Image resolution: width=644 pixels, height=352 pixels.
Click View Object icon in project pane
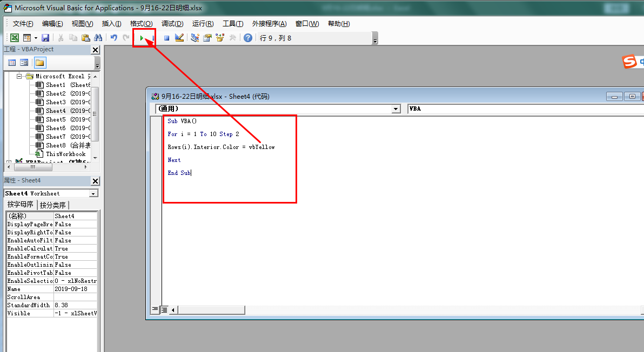coord(24,63)
